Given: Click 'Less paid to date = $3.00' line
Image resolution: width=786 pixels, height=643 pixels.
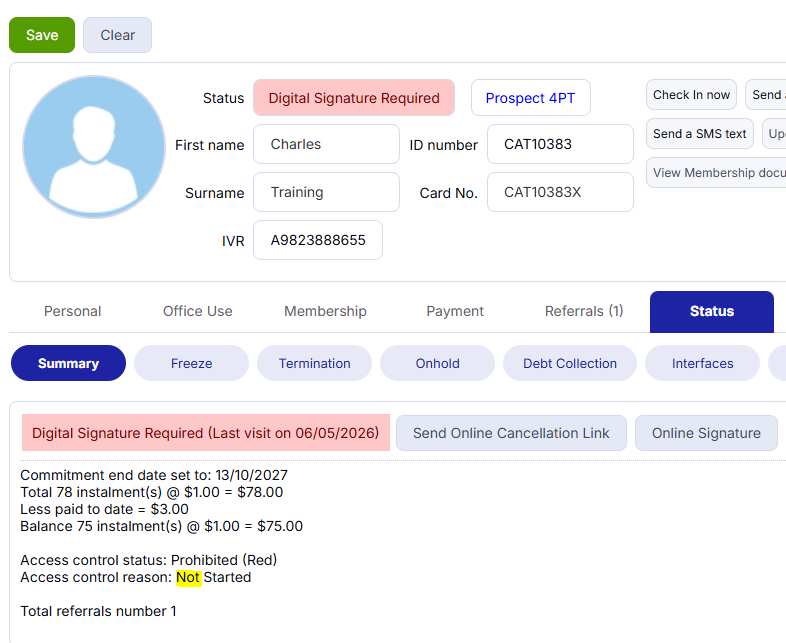Looking at the screenshot, I should (x=104, y=509).
